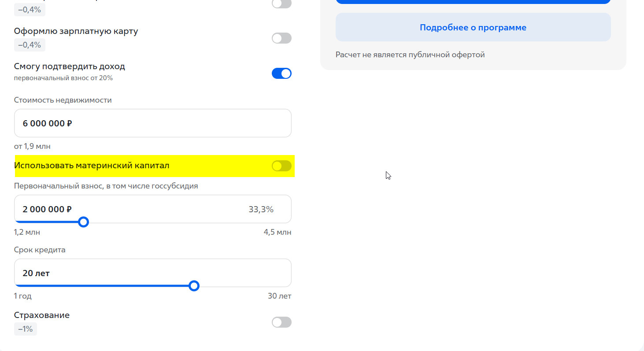This screenshot has height=351, width=644.
Task: Click the down payment slider handle
Action: 83,222
